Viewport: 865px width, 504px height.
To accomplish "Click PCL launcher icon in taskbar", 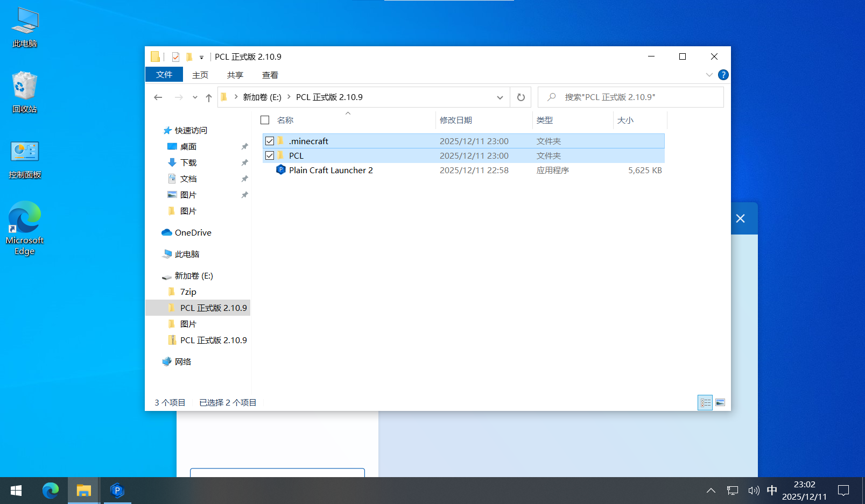I will pos(117,491).
